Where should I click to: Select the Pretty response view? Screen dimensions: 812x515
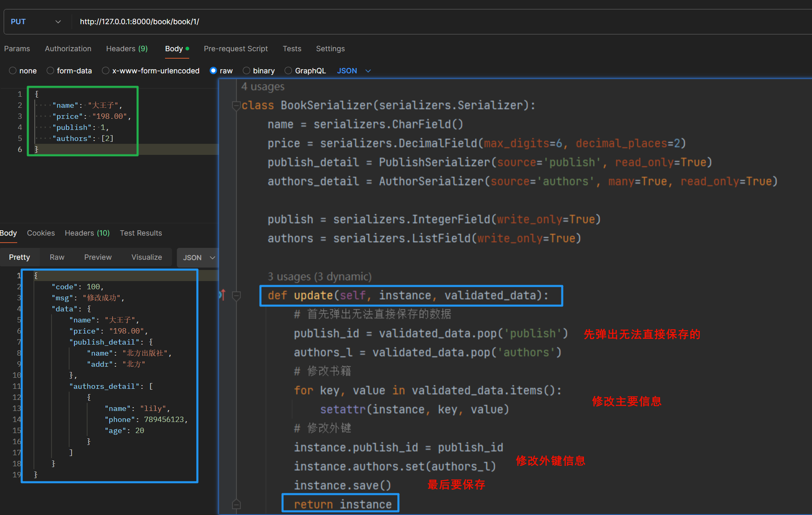pyautogui.click(x=19, y=257)
